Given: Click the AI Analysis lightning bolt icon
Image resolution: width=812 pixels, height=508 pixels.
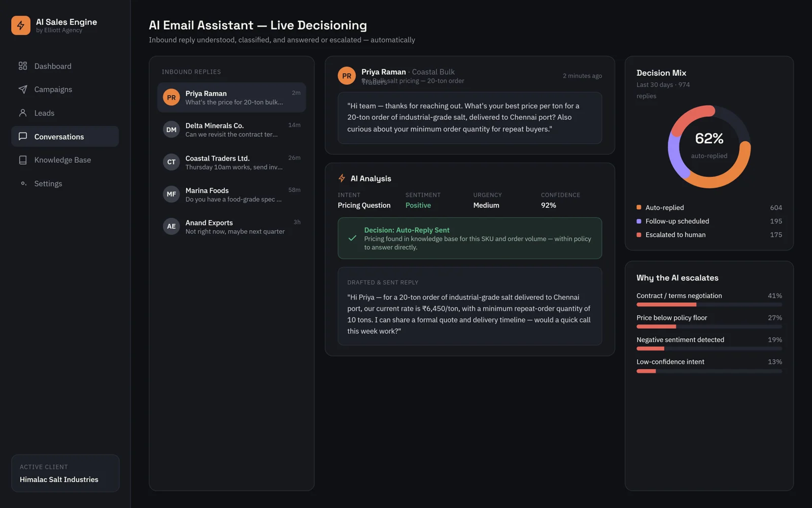Looking at the screenshot, I should coord(342,178).
